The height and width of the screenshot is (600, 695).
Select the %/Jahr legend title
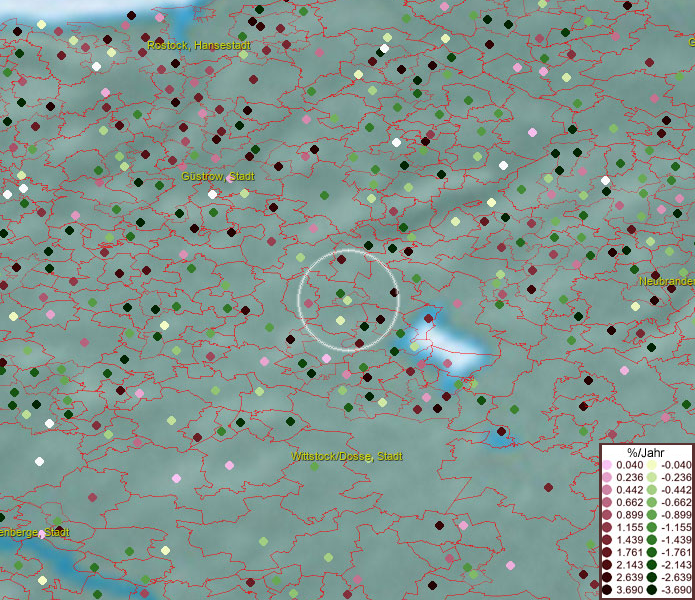(x=646, y=452)
